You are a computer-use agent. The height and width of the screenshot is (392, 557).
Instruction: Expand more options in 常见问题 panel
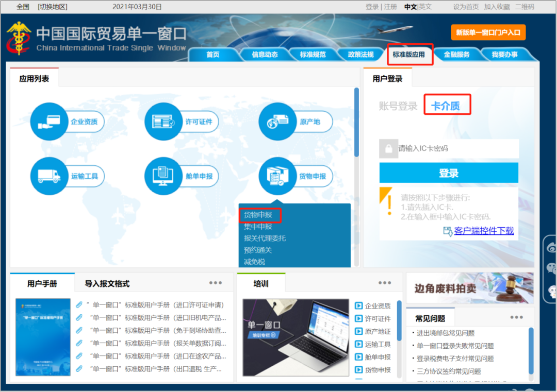516,317
